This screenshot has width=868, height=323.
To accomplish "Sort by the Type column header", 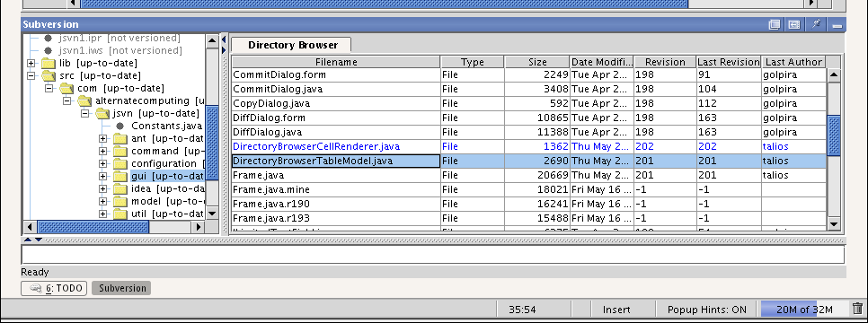I will click(x=473, y=62).
